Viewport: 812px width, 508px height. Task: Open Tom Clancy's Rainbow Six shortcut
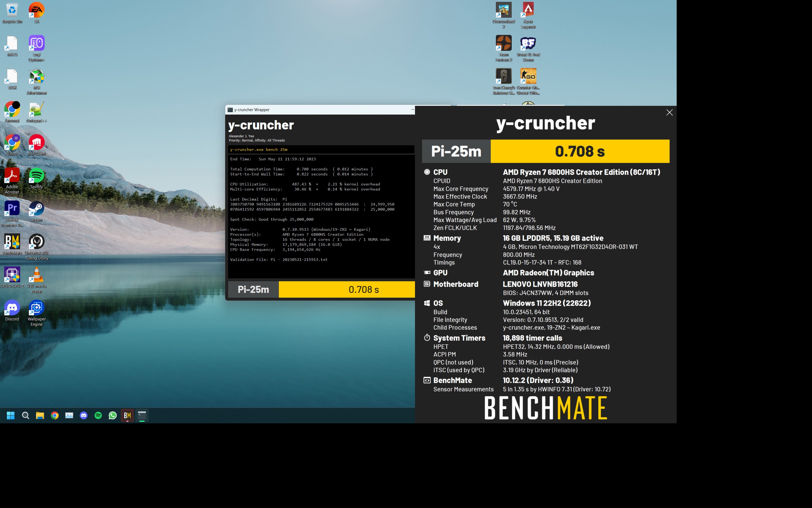click(504, 82)
